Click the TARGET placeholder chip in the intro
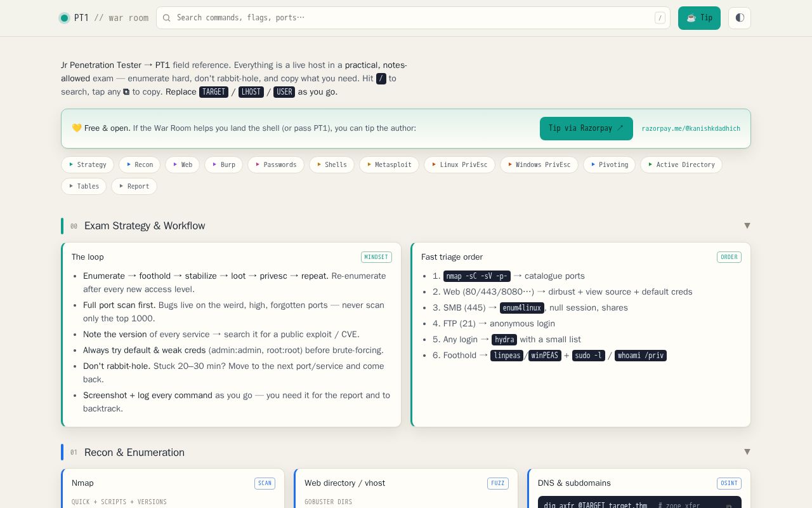 tap(214, 92)
